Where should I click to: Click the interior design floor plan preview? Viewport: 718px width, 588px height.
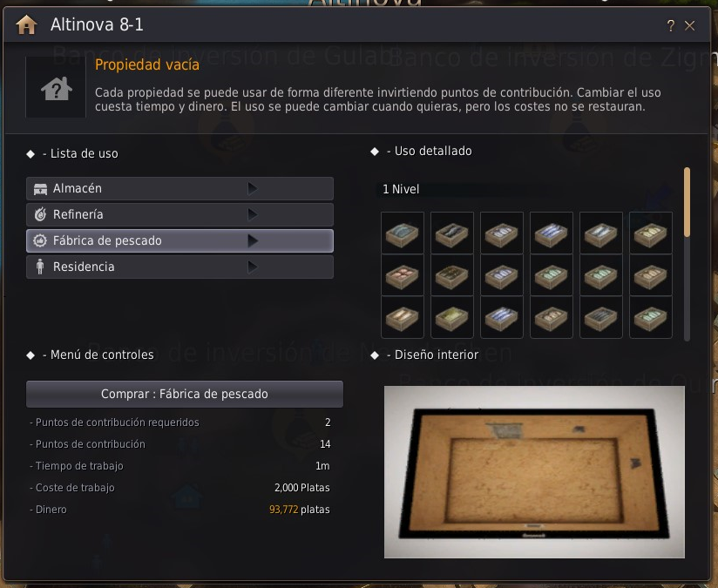coord(534,471)
